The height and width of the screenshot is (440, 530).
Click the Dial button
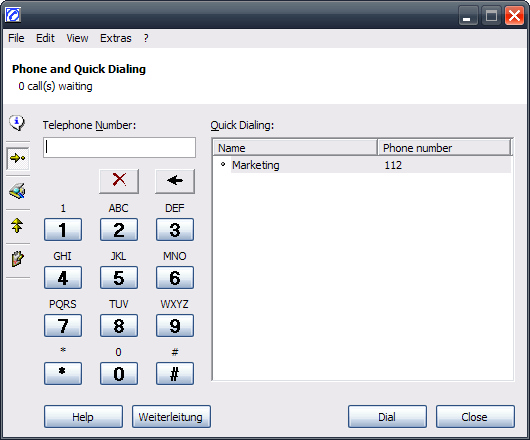387,417
